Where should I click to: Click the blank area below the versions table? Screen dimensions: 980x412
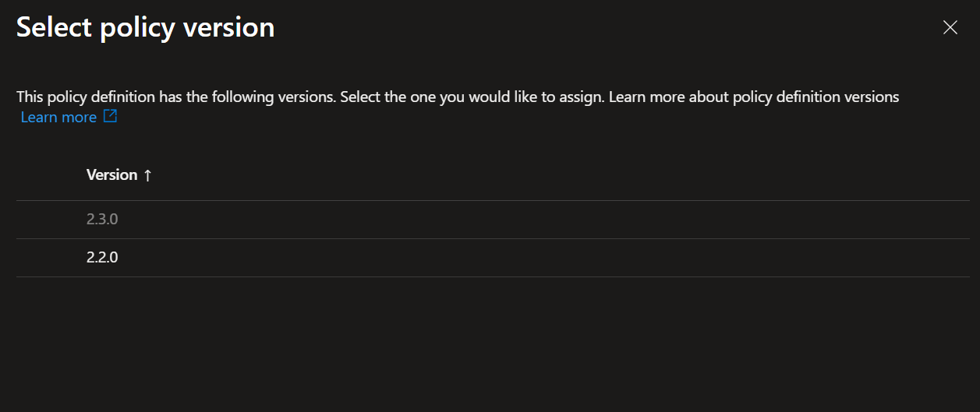(x=490, y=343)
